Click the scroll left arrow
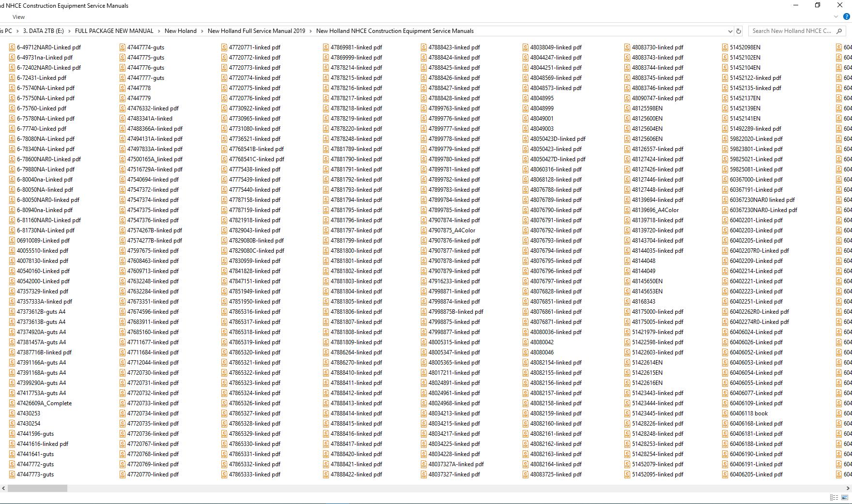 click(x=3, y=488)
